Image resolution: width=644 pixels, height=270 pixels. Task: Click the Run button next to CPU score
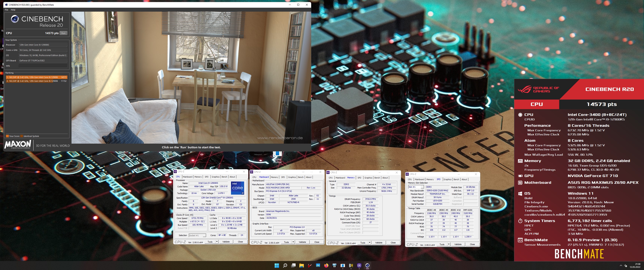(63, 33)
